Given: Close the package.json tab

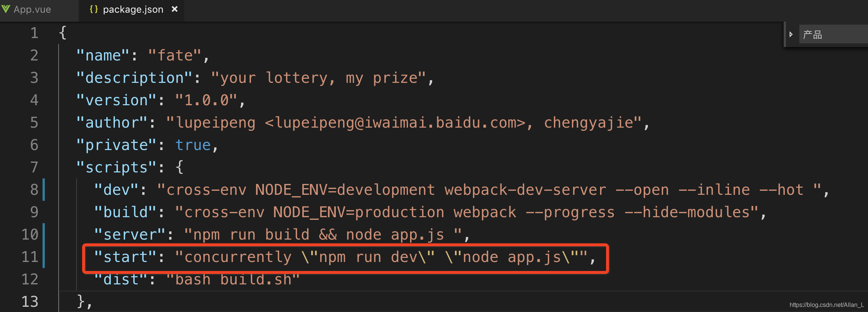Looking at the screenshot, I should click(175, 9).
